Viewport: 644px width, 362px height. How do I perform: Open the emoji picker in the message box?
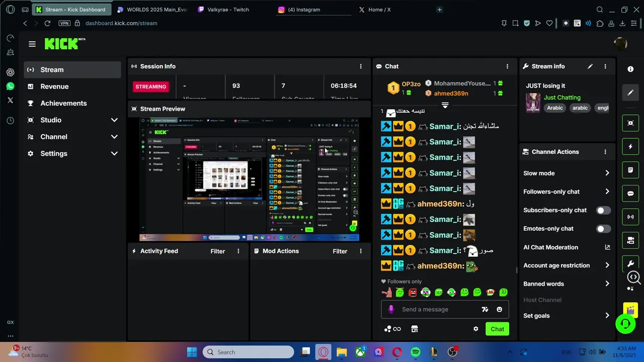click(500, 309)
